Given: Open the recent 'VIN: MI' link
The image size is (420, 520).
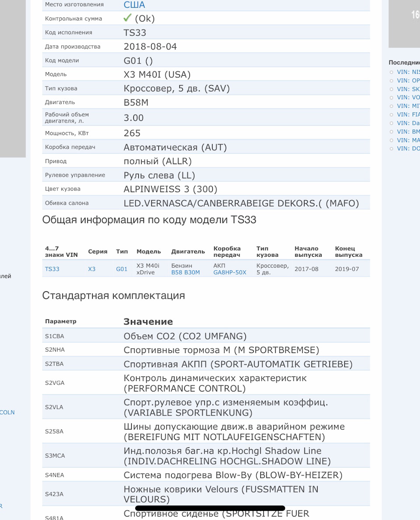Looking at the screenshot, I should click(408, 106).
